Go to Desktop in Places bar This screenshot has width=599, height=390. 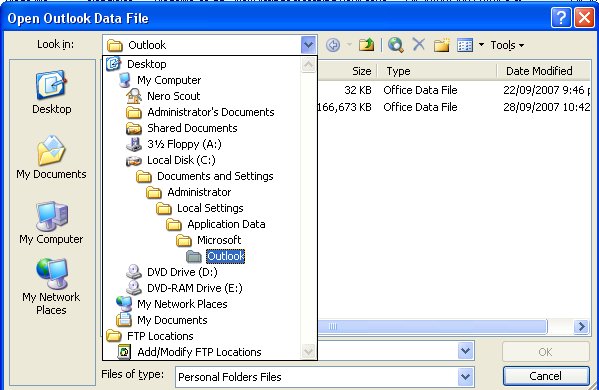pyautogui.click(x=52, y=92)
